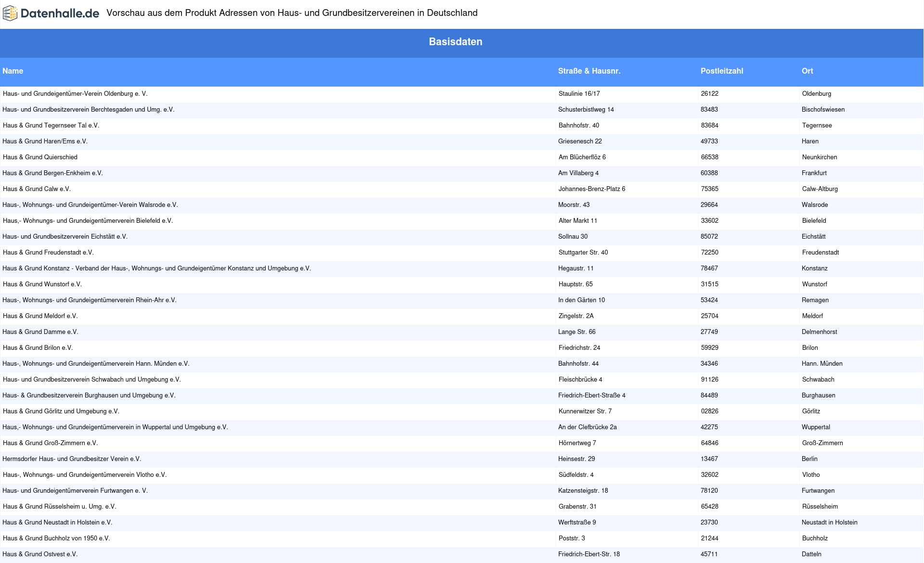This screenshot has height=563, width=924.
Task: Click the Bielefeld Grundeigentümerverein name
Action: click(88, 221)
